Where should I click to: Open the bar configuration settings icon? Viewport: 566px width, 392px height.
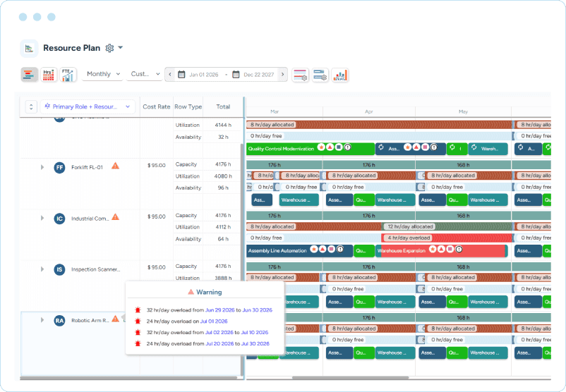point(320,75)
